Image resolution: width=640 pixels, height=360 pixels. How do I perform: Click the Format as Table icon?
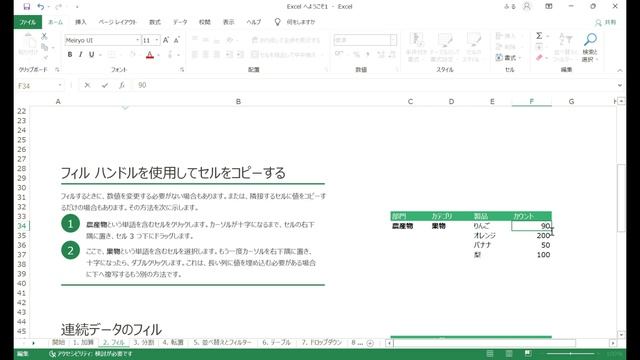click(444, 40)
